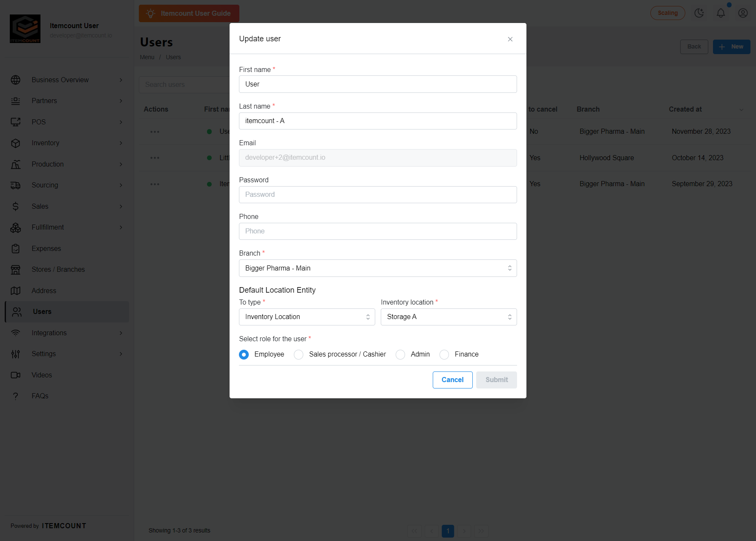Expand the Partners submenu chevron
This screenshot has height=541, width=756.
[x=121, y=101]
